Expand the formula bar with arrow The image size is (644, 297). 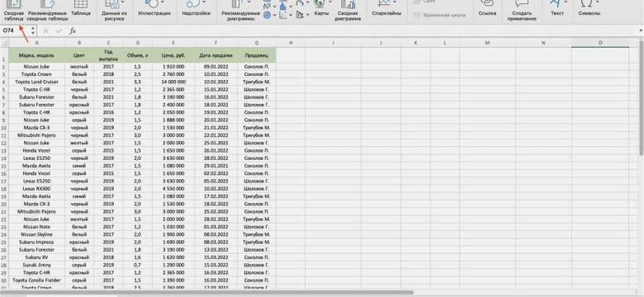(641, 31)
